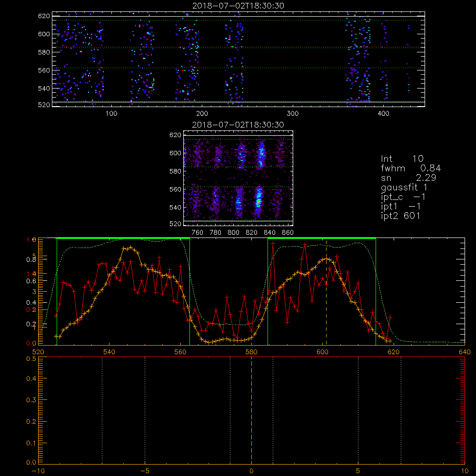This screenshot has height=476, width=476.
Task: Click the '800' x-axis label of the zoomed spectrogram
Action: click(x=233, y=233)
